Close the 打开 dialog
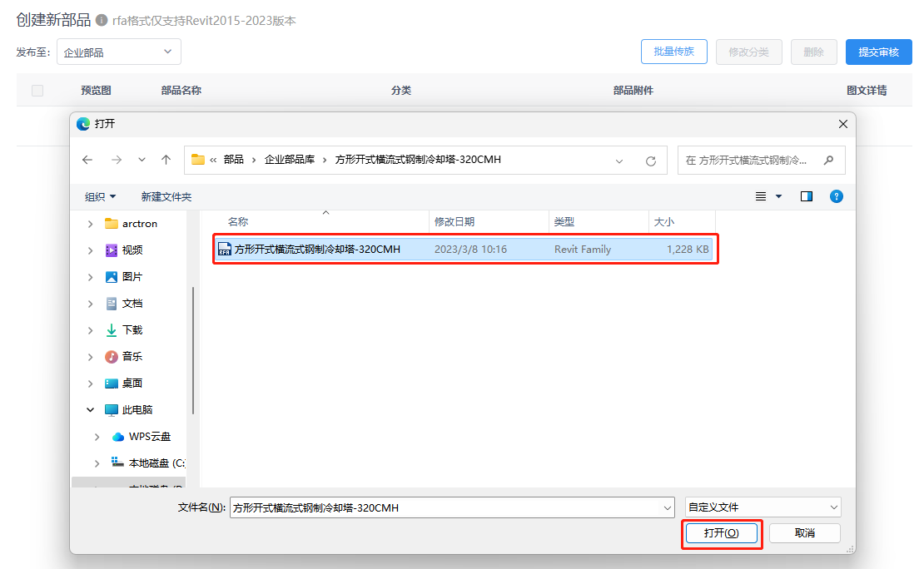The image size is (924, 569). coord(843,124)
